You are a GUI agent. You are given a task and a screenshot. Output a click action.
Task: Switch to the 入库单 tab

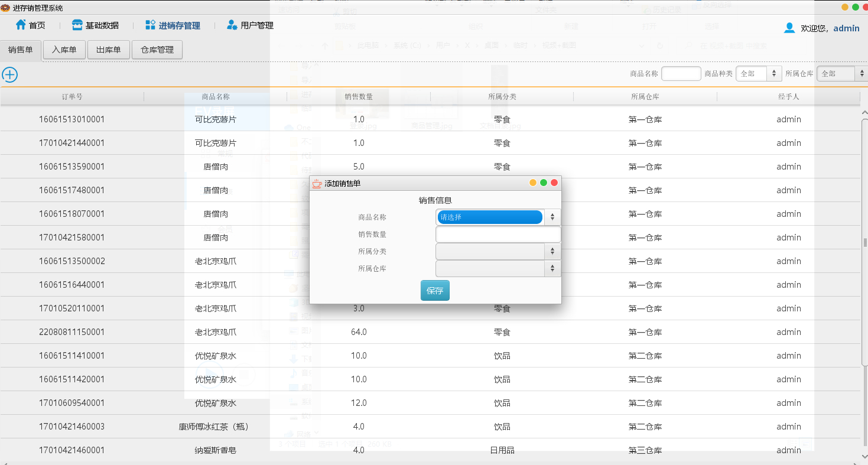coord(64,50)
